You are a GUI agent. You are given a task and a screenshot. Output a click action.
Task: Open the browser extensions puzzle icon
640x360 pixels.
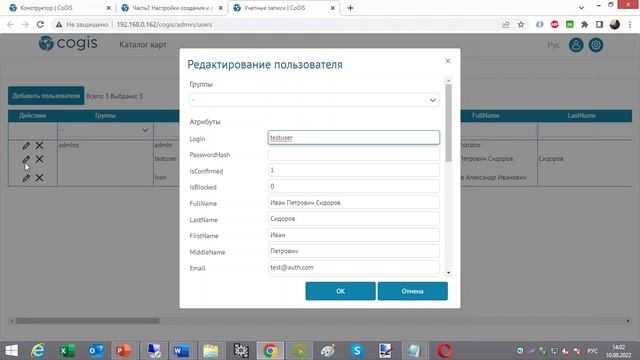[584, 24]
